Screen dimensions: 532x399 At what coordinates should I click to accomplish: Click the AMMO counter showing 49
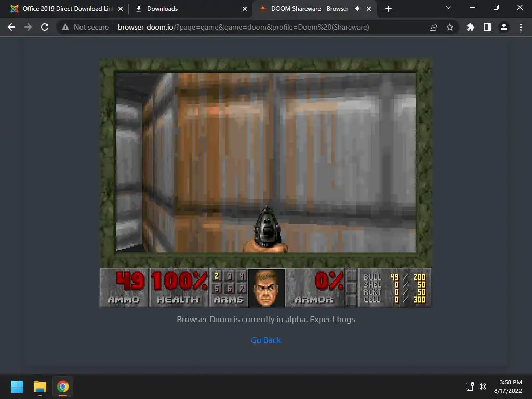click(124, 287)
